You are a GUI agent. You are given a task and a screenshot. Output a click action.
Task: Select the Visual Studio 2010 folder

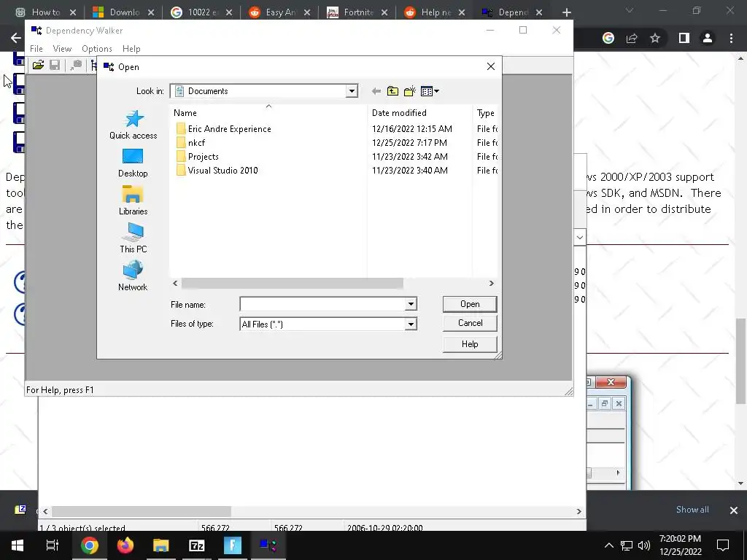[217, 170]
